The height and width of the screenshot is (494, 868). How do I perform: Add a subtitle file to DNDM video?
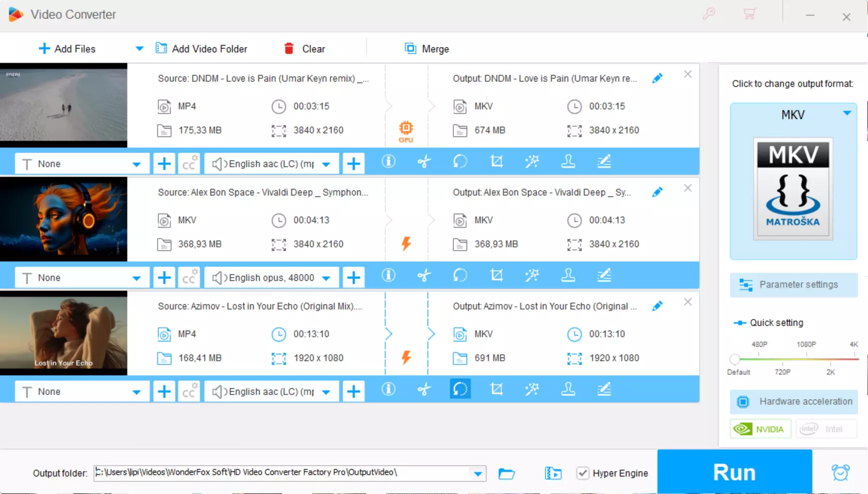click(x=164, y=163)
